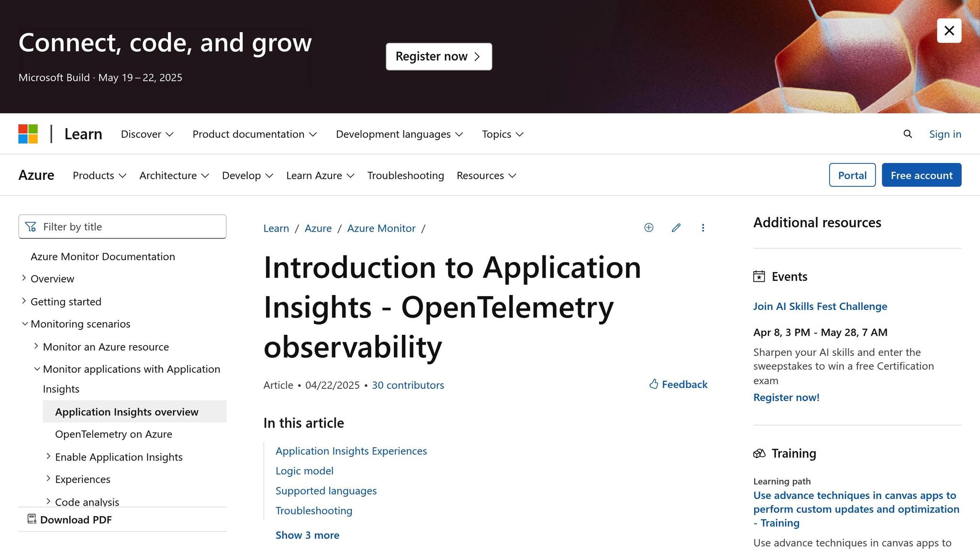Click the edit pencil icon
This screenshot has width=980, height=551.
click(x=676, y=228)
